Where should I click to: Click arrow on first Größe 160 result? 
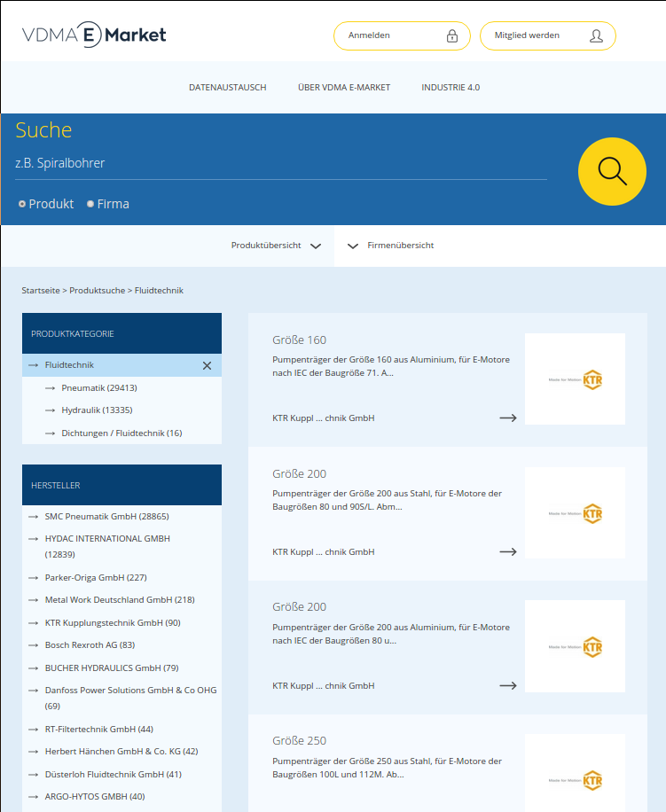click(507, 418)
